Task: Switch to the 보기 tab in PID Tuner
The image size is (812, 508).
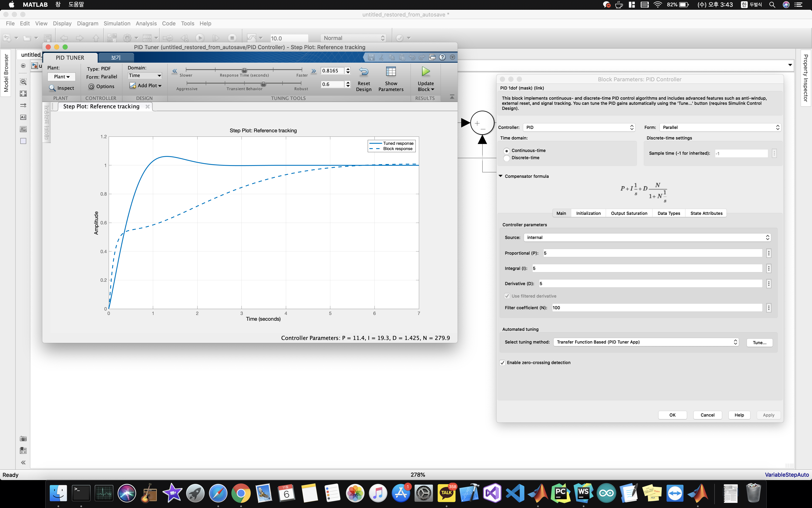Action: coord(116,57)
